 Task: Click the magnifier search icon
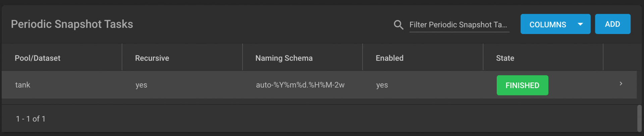pos(398,25)
